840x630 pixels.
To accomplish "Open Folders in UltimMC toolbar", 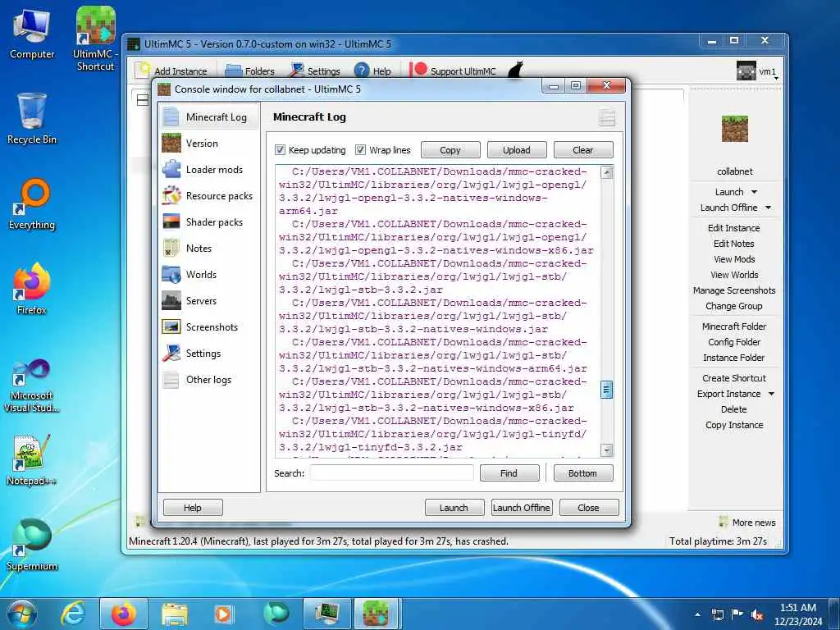I will tap(250, 71).
